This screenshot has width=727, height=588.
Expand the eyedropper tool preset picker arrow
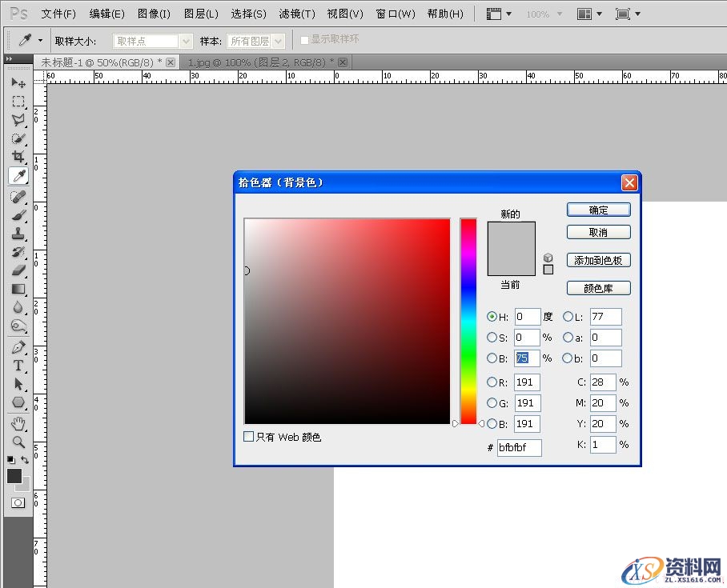(40, 39)
